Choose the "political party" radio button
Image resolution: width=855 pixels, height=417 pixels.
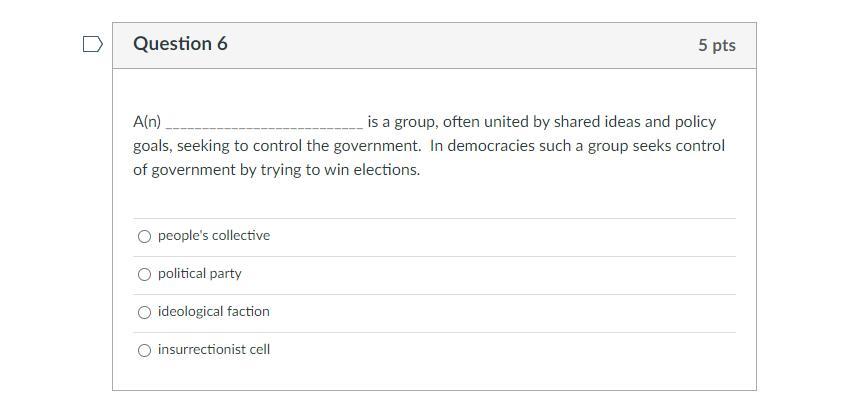pyautogui.click(x=145, y=274)
